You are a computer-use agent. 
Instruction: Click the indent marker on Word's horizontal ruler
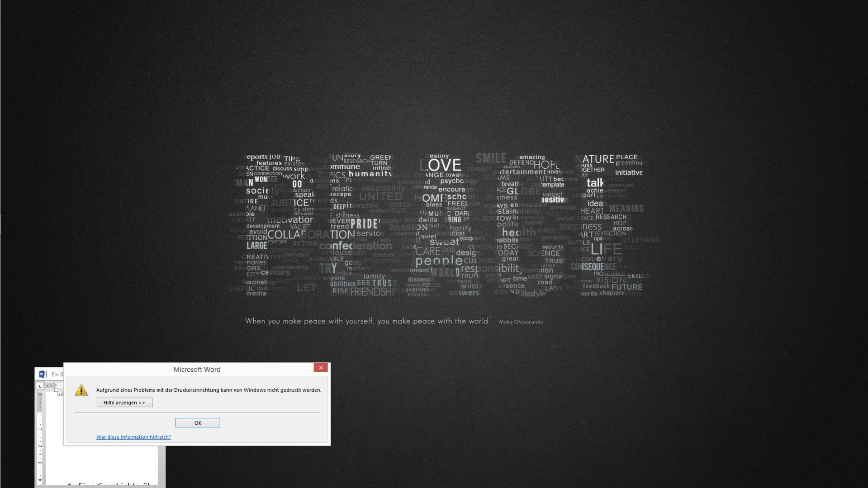click(x=56, y=386)
